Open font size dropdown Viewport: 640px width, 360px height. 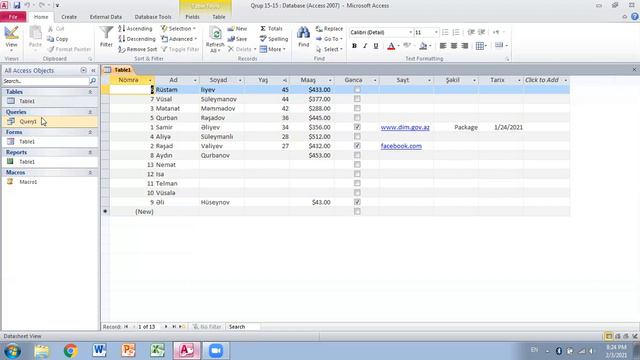[436, 32]
